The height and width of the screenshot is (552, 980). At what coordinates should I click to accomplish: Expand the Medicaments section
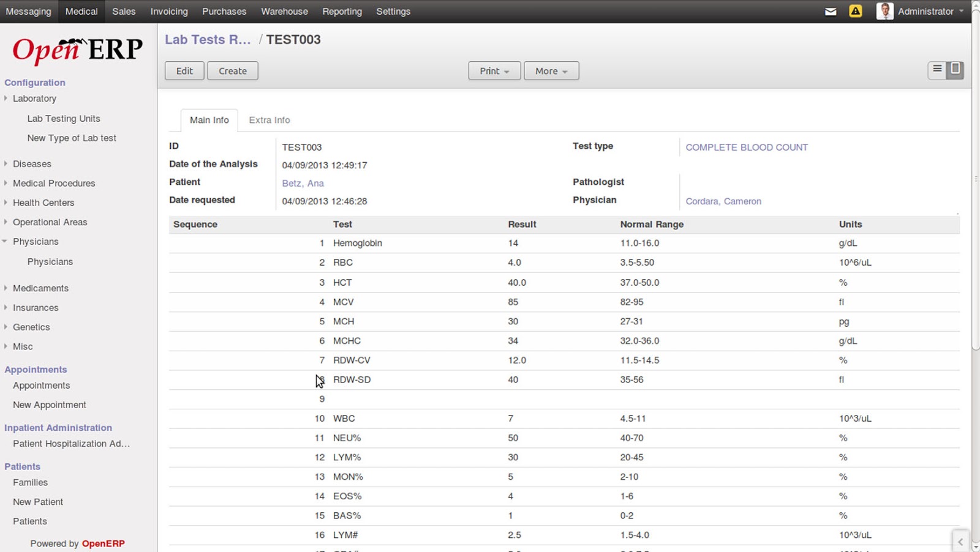click(6, 288)
